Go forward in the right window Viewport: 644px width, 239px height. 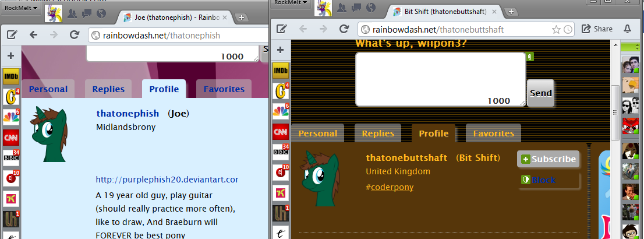(323, 29)
